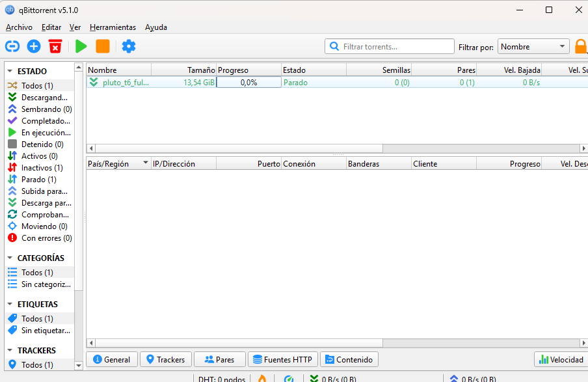Collapse the ESTADO section

pyautogui.click(x=10, y=71)
